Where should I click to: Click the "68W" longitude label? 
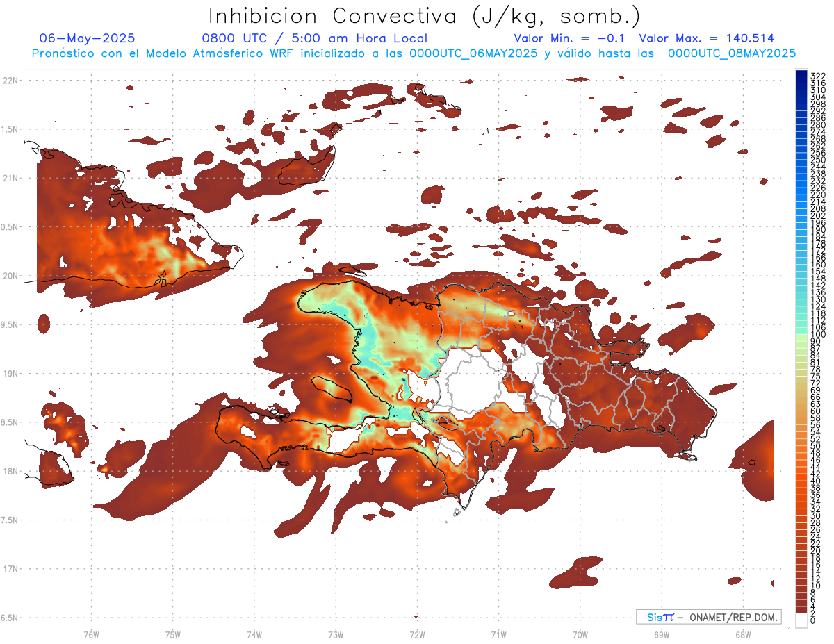pos(742,634)
